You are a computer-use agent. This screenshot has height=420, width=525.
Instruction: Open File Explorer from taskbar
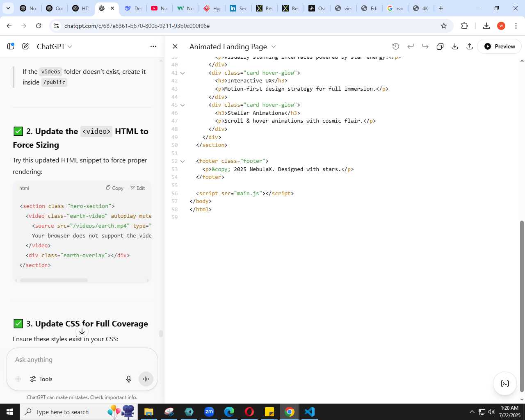click(148, 412)
